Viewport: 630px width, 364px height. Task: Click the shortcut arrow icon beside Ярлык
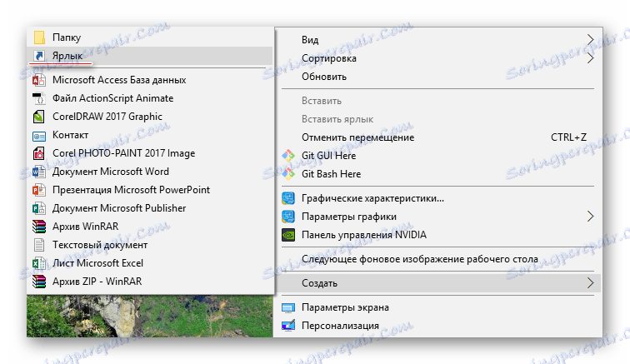pos(39,56)
